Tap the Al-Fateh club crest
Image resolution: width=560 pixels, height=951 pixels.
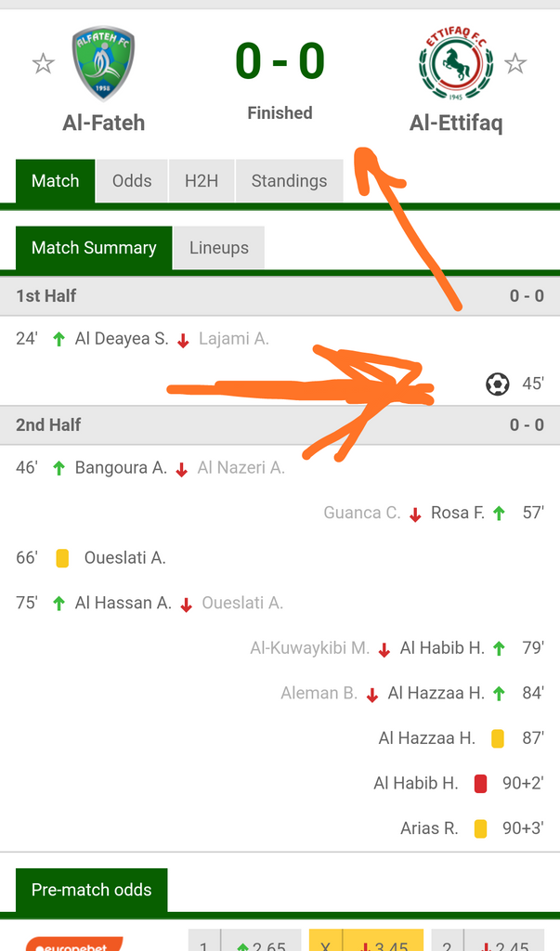click(103, 63)
